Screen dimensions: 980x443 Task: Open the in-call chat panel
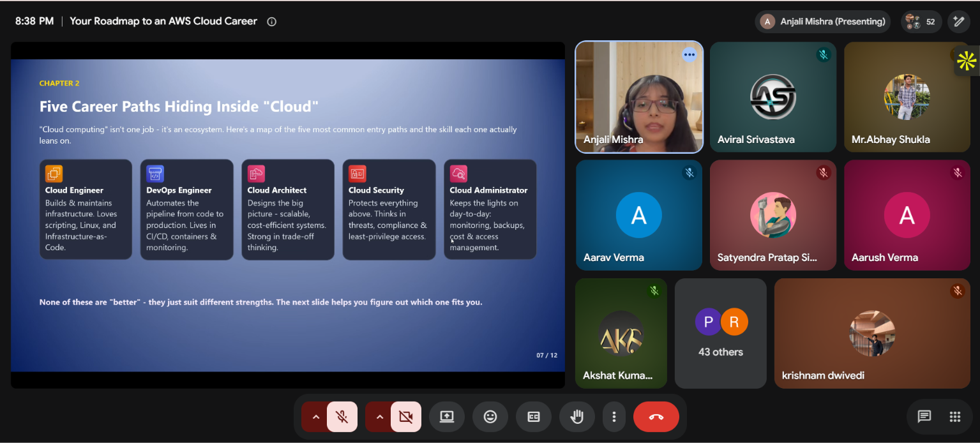pos(924,417)
